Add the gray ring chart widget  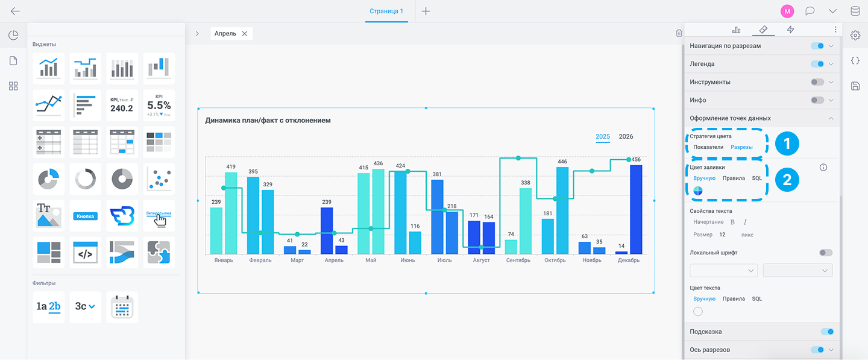[x=86, y=178]
